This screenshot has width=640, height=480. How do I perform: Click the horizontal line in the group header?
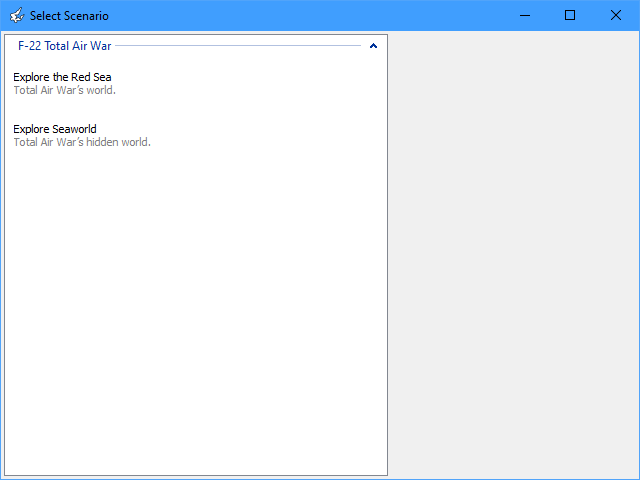point(238,46)
